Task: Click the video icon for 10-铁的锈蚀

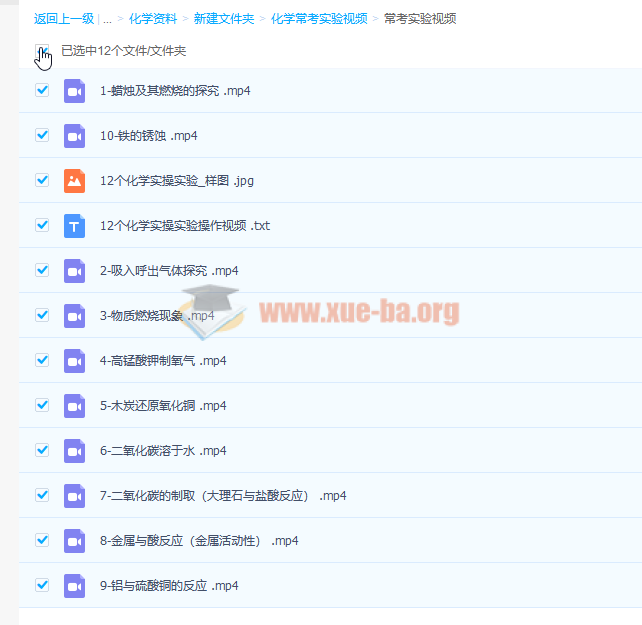Action: pos(75,136)
